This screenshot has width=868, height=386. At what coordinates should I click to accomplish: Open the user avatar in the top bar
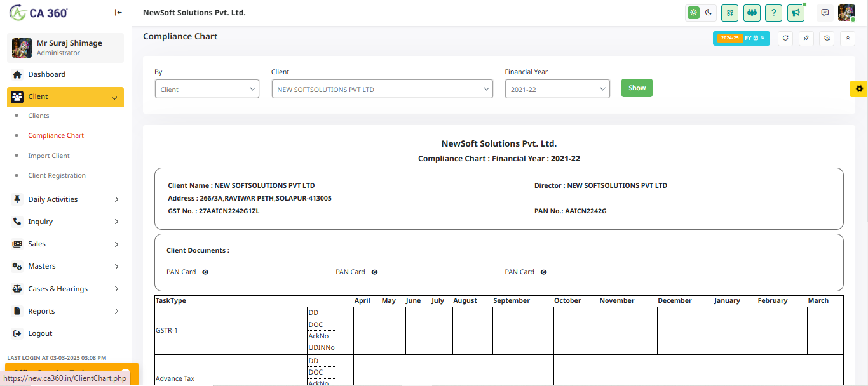pos(846,13)
